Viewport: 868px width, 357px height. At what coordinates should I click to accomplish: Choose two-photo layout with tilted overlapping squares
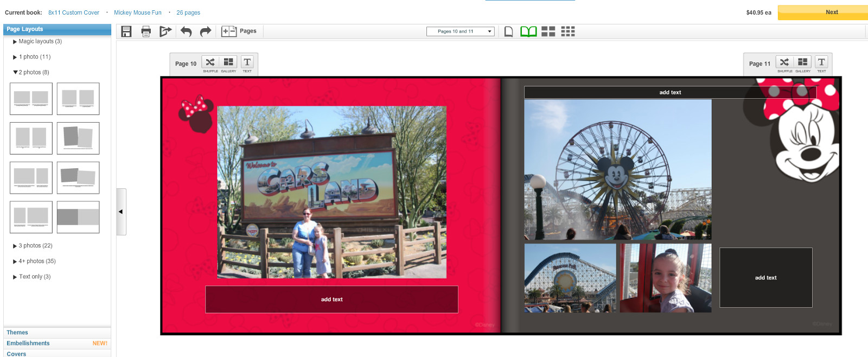pyautogui.click(x=78, y=138)
